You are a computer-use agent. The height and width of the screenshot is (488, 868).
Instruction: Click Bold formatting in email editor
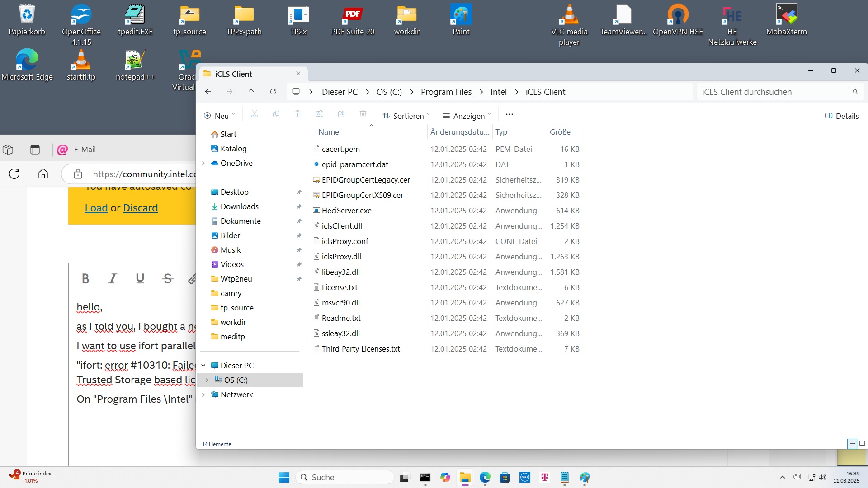(x=85, y=278)
